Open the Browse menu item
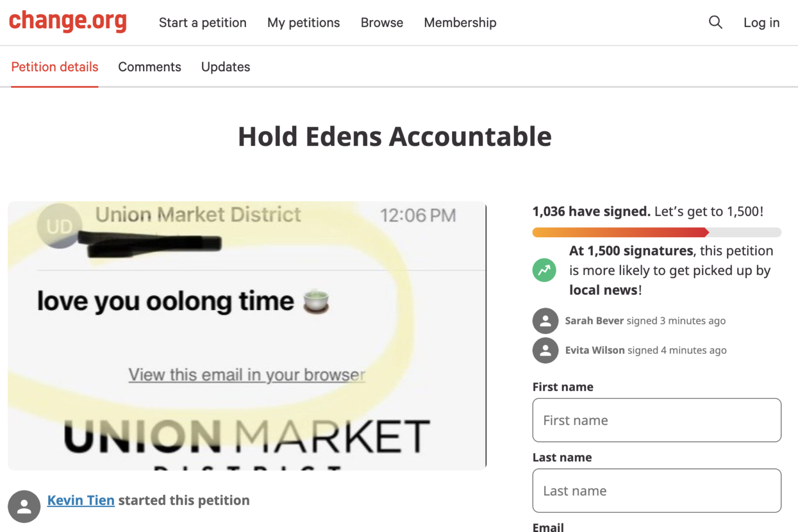 pyautogui.click(x=382, y=23)
